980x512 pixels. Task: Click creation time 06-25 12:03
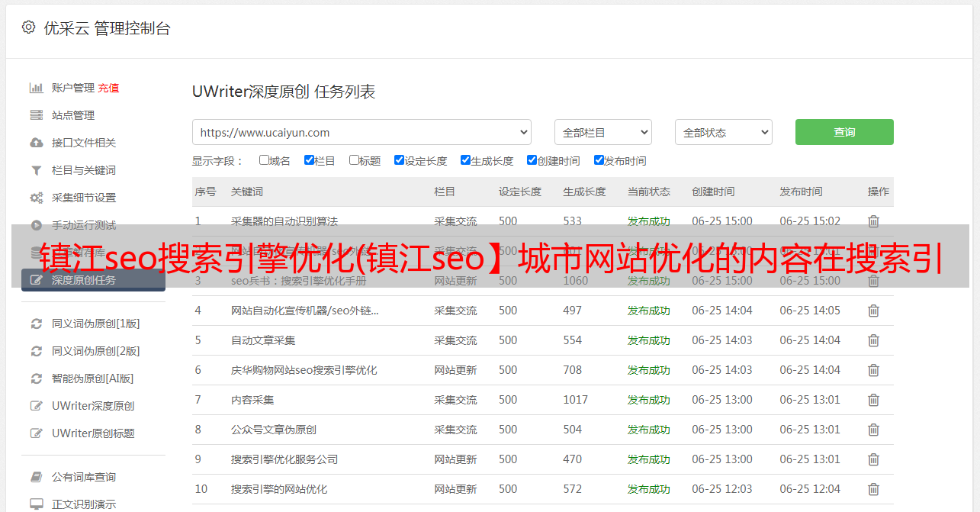722,489
